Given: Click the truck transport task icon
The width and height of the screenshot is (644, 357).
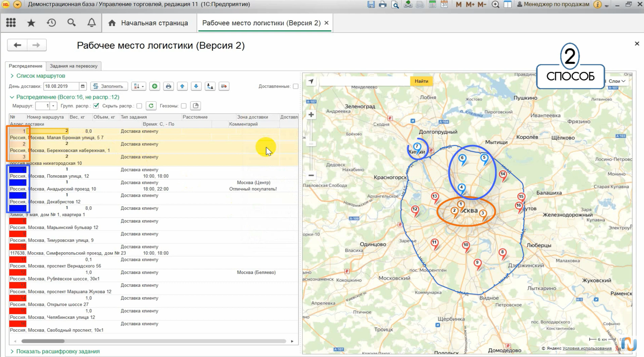Looking at the screenshot, I should (x=224, y=86).
